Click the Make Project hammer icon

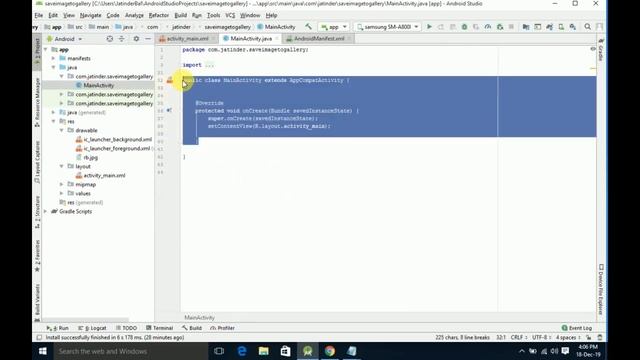[x=309, y=27]
